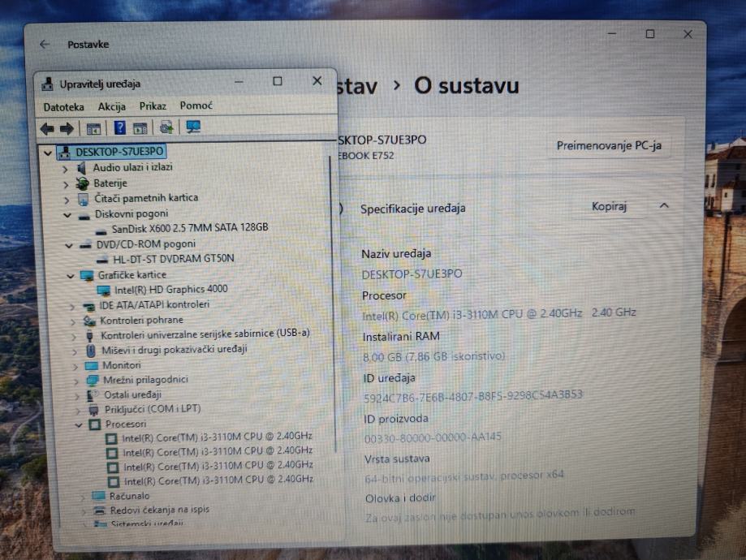Click Preimenovanje PC-ja button
Image resolution: width=746 pixels, height=560 pixels.
(x=609, y=145)
